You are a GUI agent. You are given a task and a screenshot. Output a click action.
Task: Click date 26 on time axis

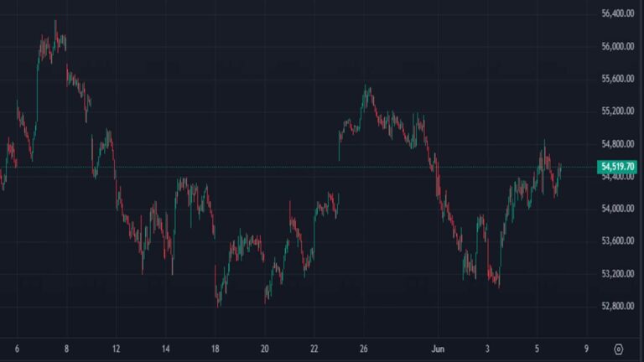point(363,349)
